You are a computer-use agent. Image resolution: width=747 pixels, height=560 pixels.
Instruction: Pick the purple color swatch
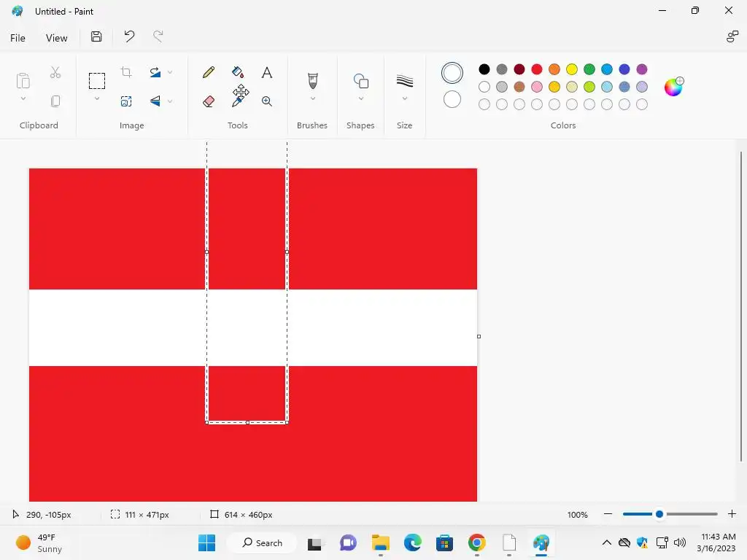(642, 69)
